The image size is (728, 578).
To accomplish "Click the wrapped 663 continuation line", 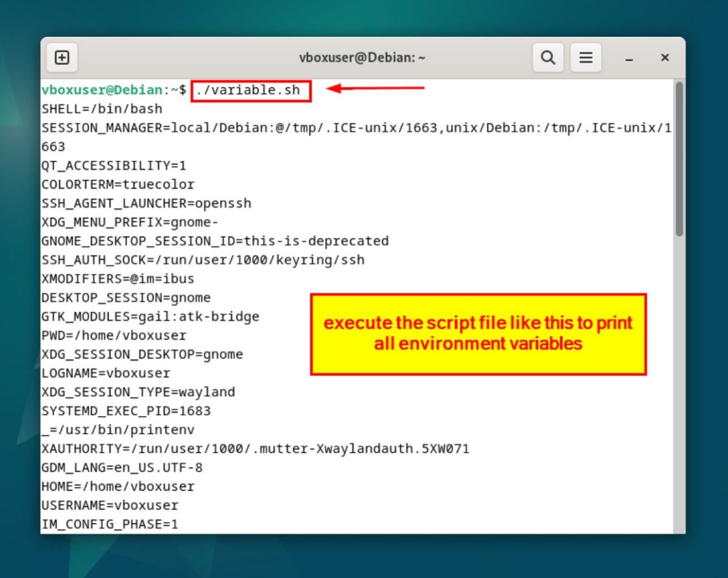I will [x=53, y=147].
